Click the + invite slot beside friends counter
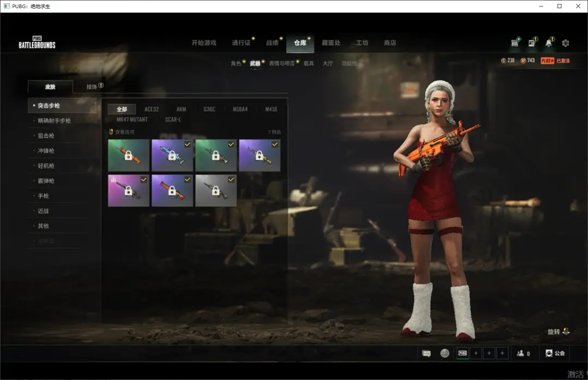588x380 pixels. (502, 353)
